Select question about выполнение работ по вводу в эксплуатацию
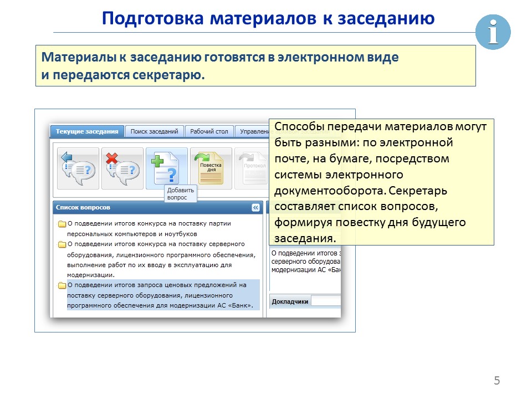Image resolution: width=532 pixels, height=399 pixels. tap(161, 259)
